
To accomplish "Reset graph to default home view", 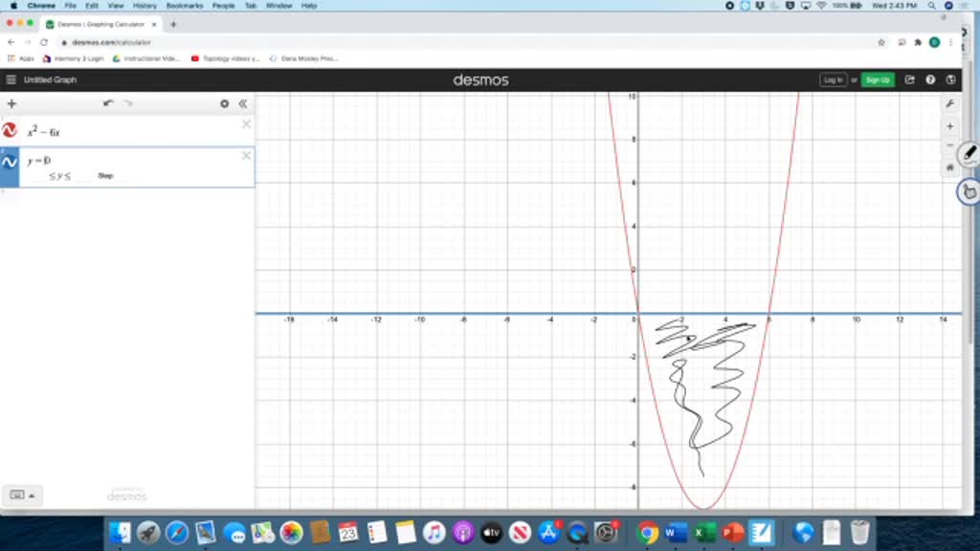I will (x=950, y=167).
